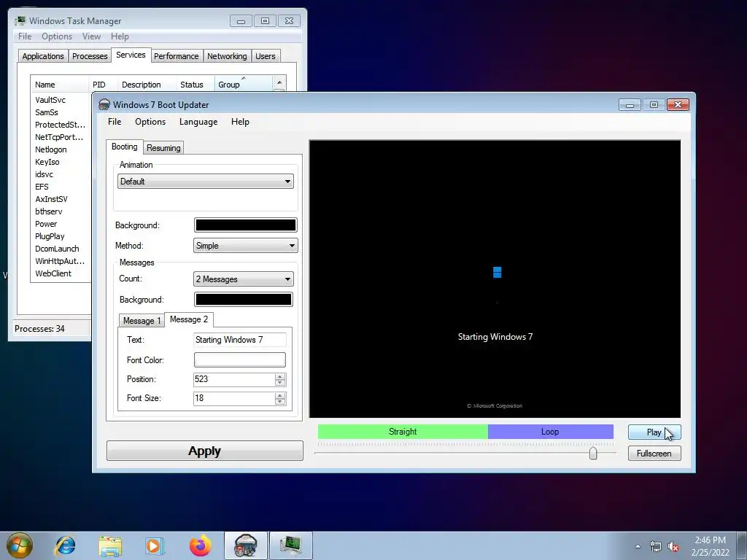
Task: Open the Start menu orb
Action: point(20,545)
